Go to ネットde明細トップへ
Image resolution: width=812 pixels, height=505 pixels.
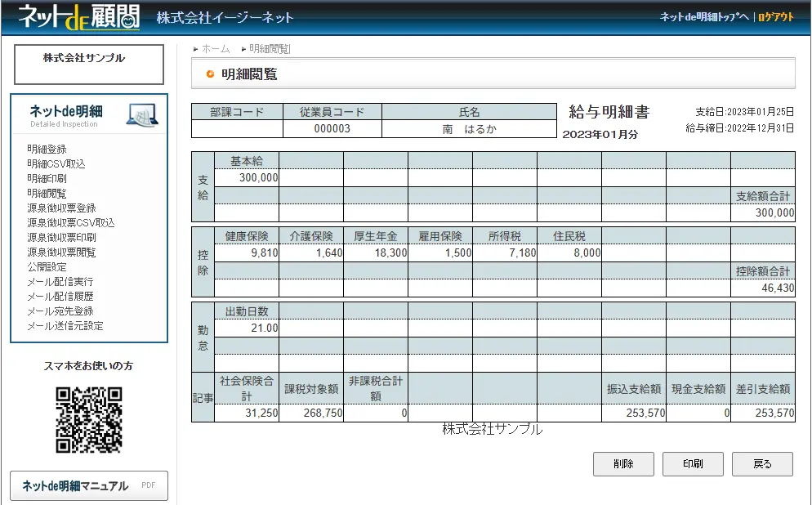click(703, 15)
